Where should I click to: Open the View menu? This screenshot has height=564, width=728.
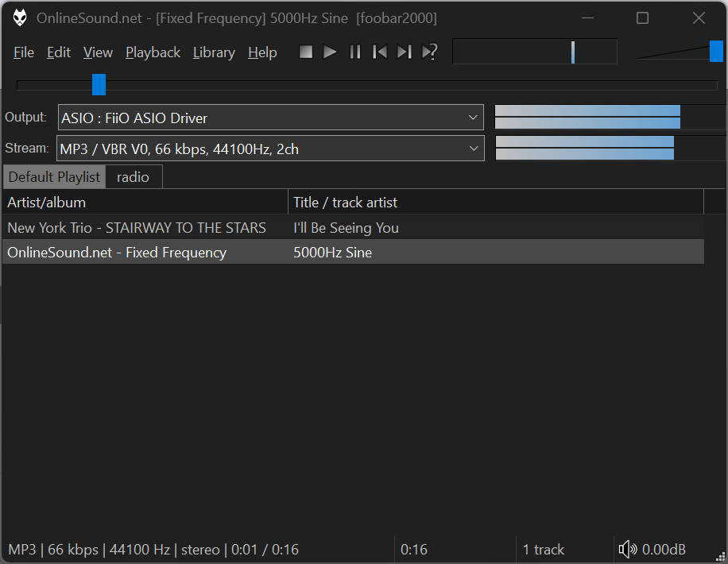tap(98, 52)
